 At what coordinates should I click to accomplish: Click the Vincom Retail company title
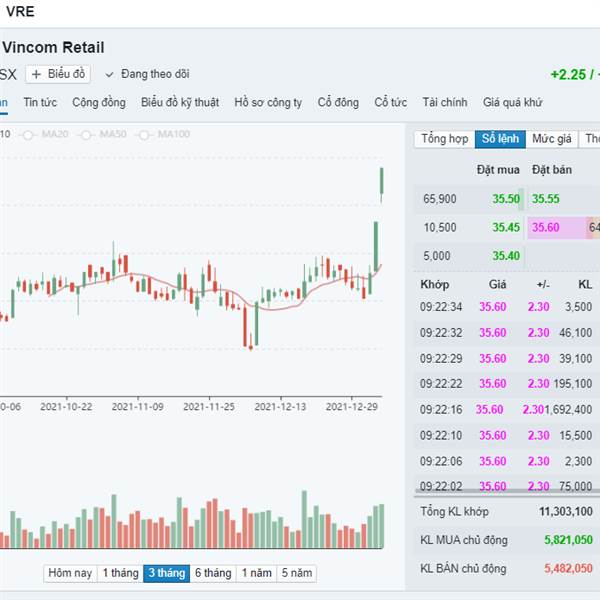(x=53, y=47)
